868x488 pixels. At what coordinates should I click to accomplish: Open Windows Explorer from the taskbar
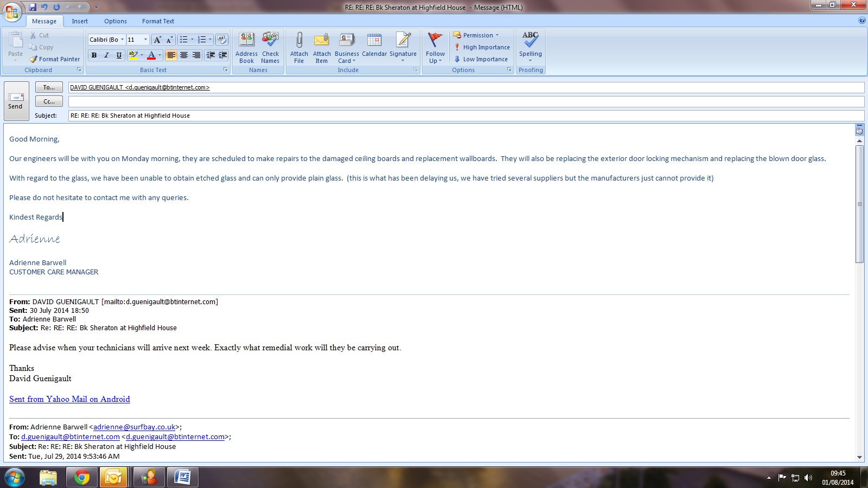click(48, 478)
